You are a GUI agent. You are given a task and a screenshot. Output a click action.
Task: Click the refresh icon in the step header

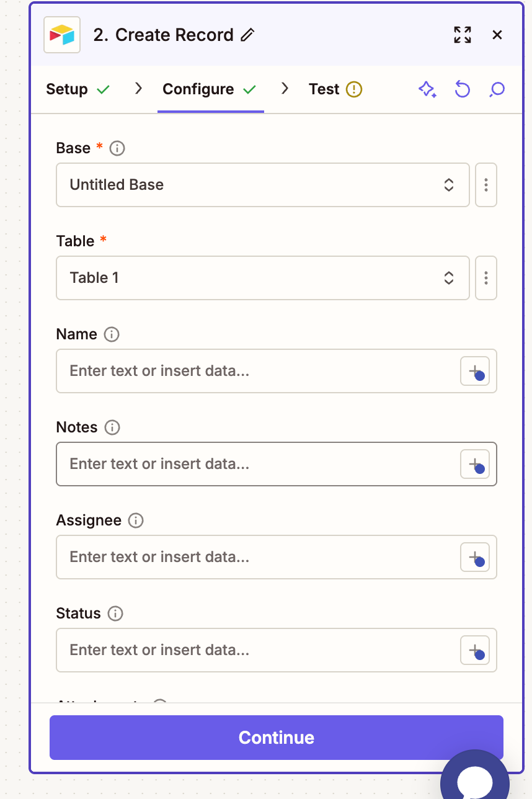pyautogui.click(x=462, y=89)
